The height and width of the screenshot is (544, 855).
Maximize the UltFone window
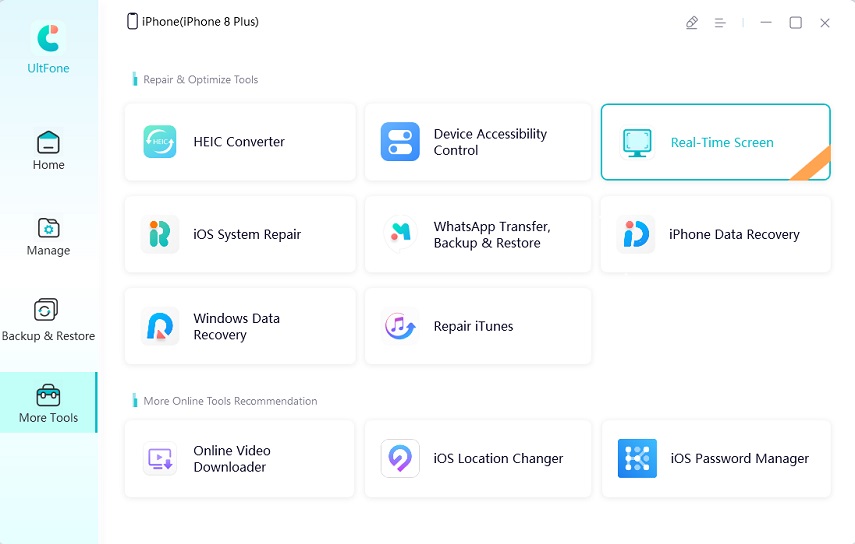pos(796,22)
